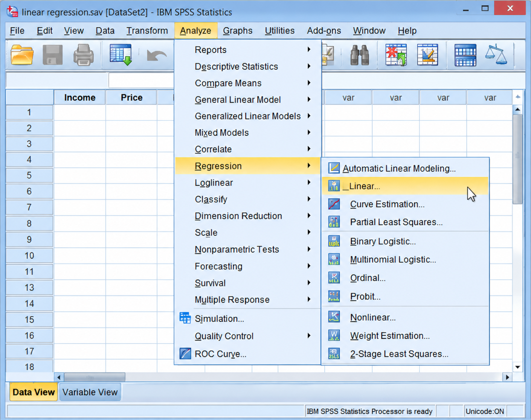The width and height of the screenshot is (531, 420).
Task: Click the Ordinal regression icon
Action: pyautogui.click(x=334, y=278)
